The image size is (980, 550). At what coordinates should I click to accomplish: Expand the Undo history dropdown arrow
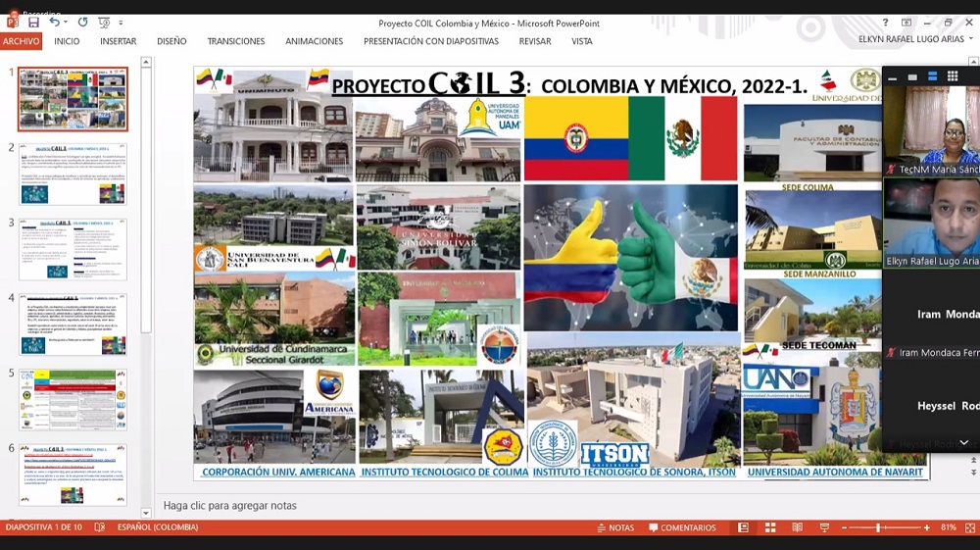[67, 23]
